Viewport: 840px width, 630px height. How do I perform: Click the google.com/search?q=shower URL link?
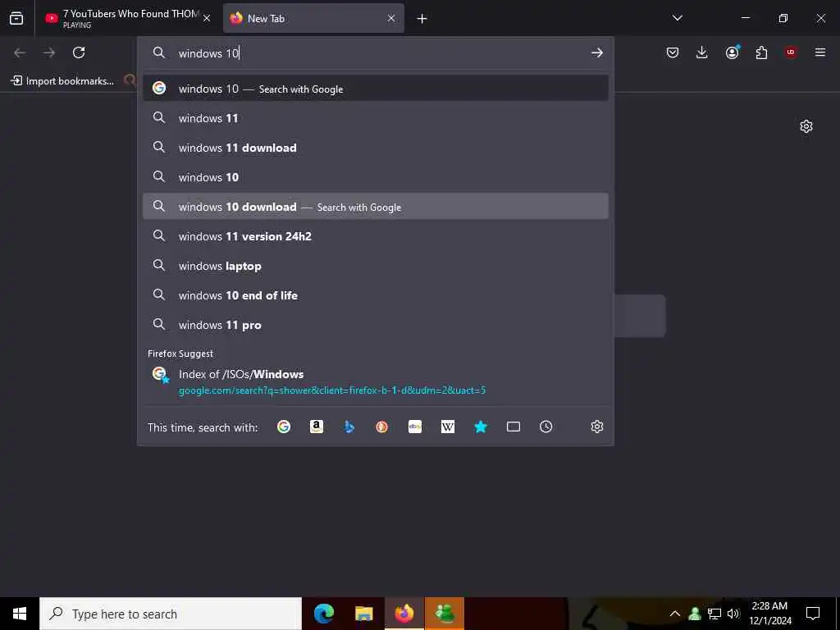332,390
